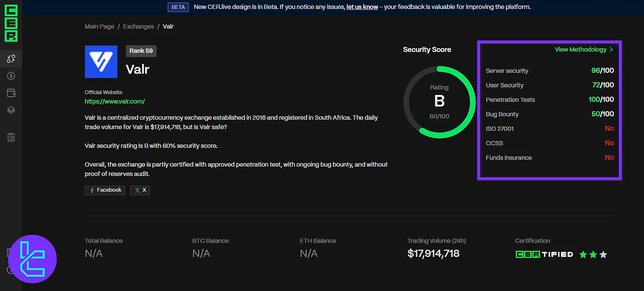Click the View Methodology chevron arrow
The height and width of the screenshot is (291, 644).
[x=611, y=49]
